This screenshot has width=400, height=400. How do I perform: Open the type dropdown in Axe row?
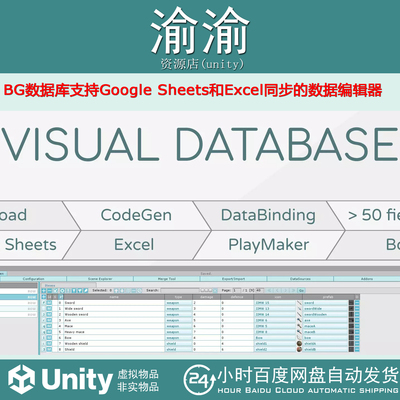click(178, 320)
